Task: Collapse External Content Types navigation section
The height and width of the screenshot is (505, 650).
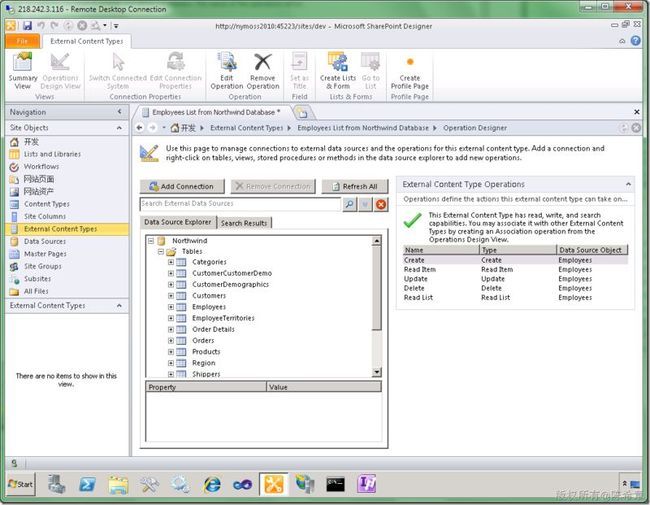Action: pos(119,306)
